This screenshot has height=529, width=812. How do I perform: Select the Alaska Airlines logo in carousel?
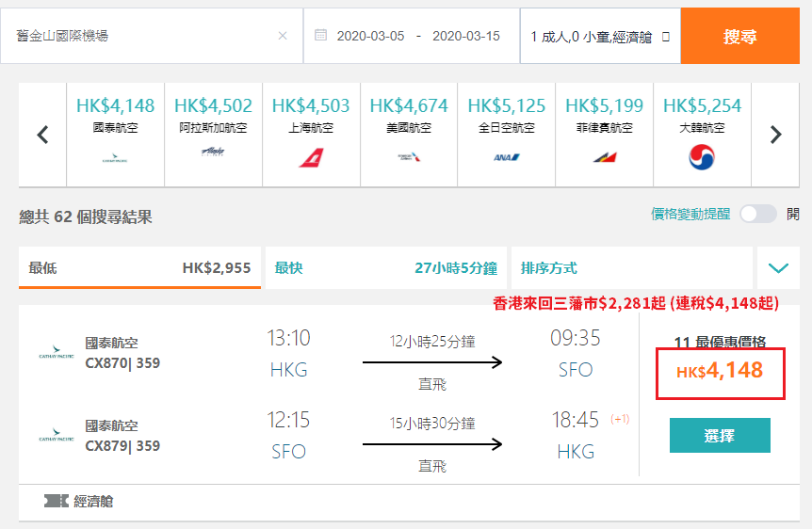pyautogui.click(x=213, y=152)
